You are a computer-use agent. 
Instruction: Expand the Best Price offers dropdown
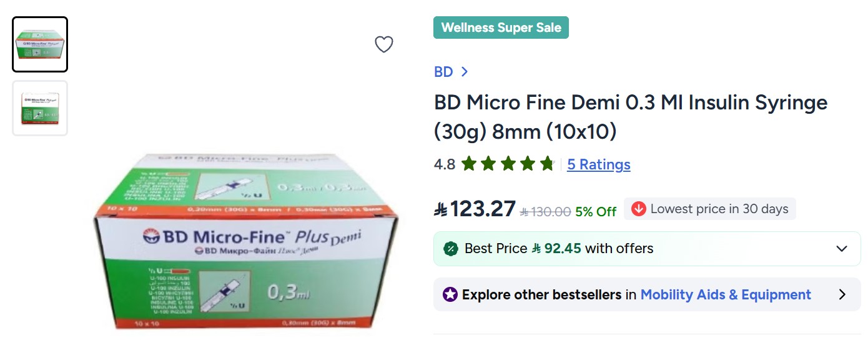pyautogui.click(x=842, y=249)
